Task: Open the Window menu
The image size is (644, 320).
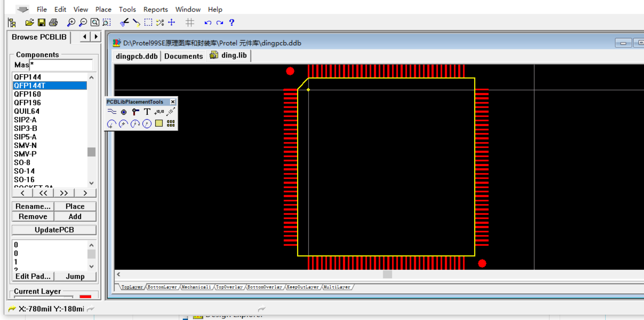Action: click(x=188, y=10)
